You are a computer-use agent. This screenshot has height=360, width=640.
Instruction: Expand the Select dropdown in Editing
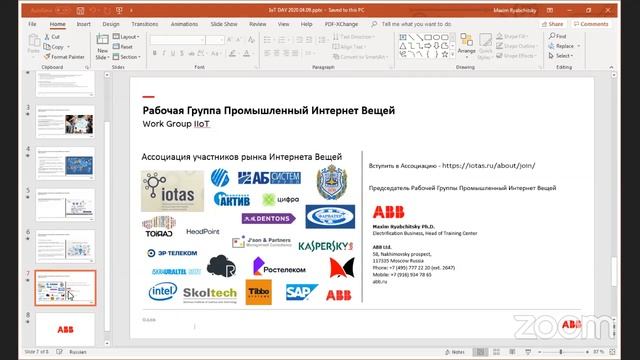[x=561, y=56]
